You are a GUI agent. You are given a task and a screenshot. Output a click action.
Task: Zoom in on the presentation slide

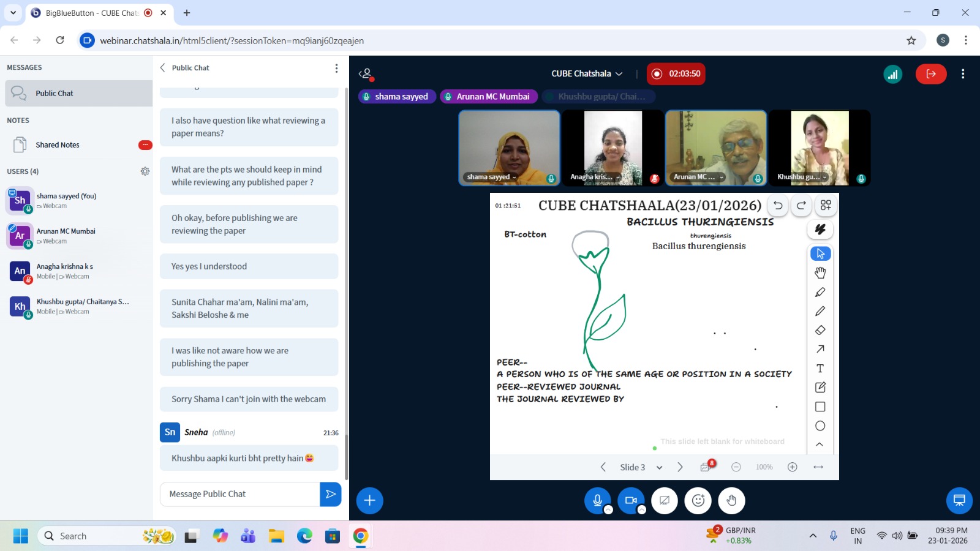(x=792, y=467)
